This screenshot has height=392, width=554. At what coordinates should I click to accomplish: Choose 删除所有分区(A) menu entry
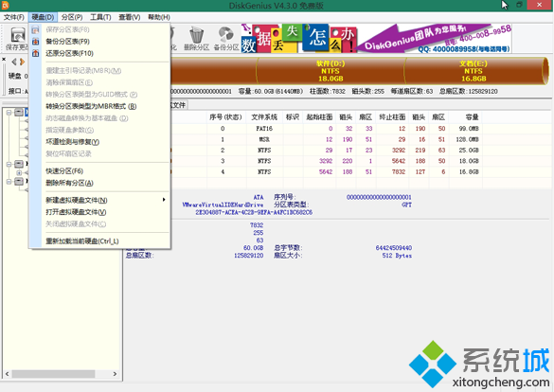tap(99, 183)
